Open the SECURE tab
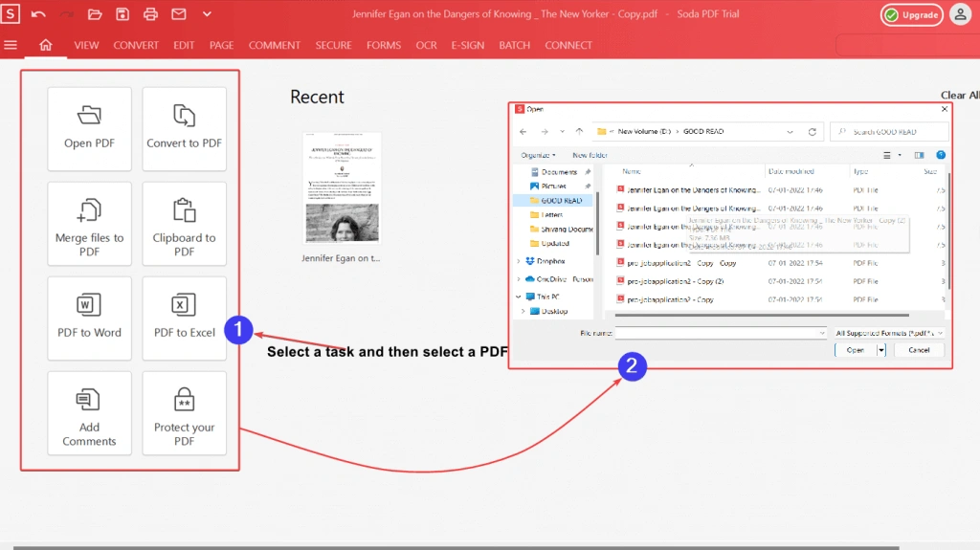980x550 pixels. pyautogui.click(x=333, y=45)
